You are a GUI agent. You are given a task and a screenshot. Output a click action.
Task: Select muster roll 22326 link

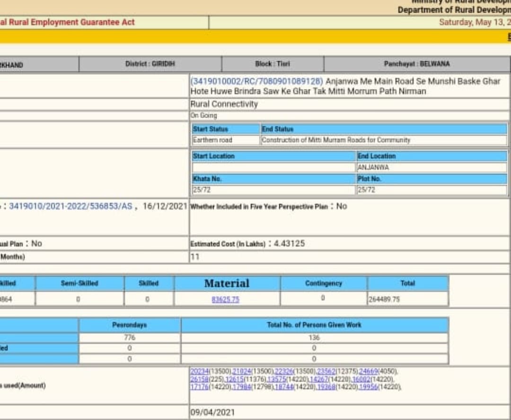(x=284, y=371)
